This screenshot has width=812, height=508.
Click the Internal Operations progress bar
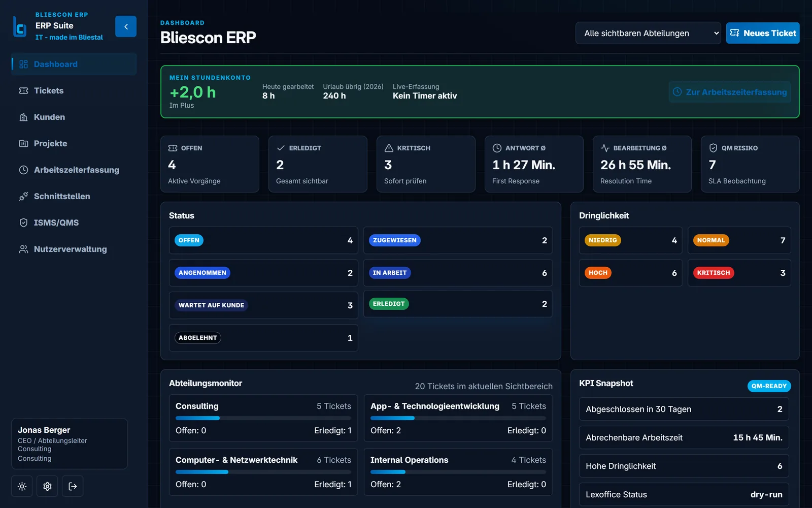click(x=458, y=472)
